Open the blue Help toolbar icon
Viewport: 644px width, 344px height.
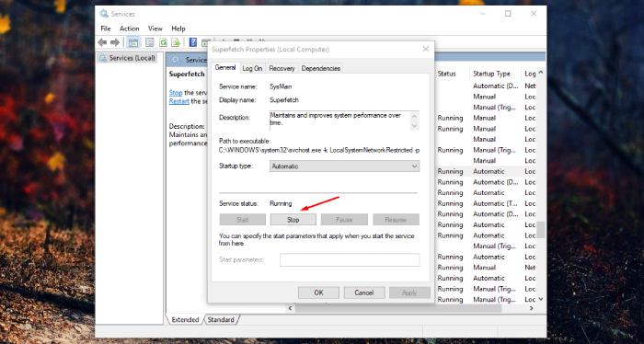click(192, 42)
